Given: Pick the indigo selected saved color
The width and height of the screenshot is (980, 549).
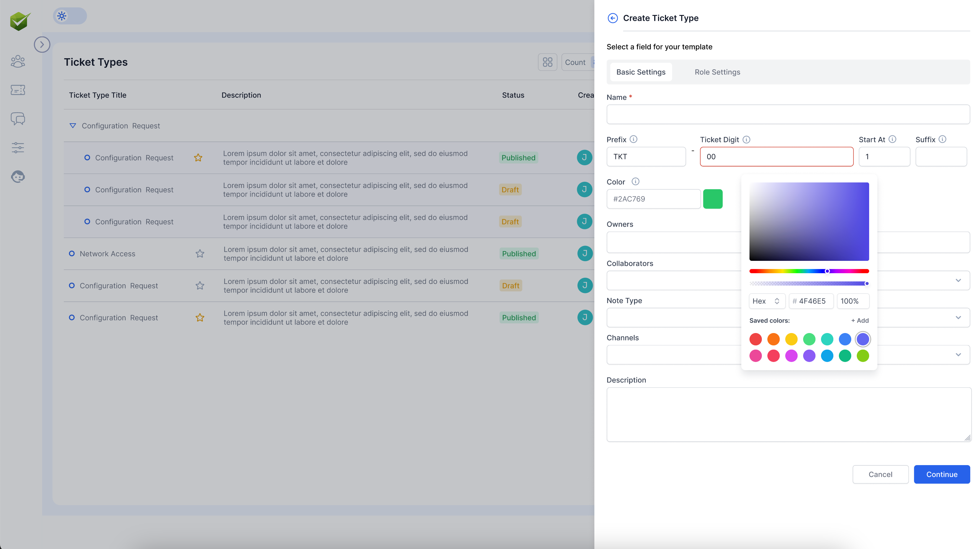Looking at the screenshot, I should point(863,339).
